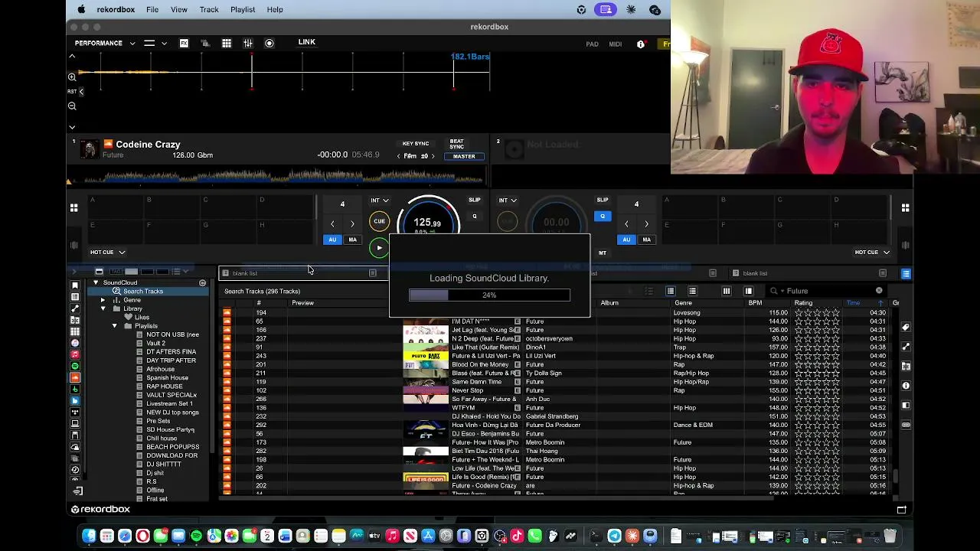980x551 pixels.
Task: Select Search Tracks in SoundCloud tree
Action: [x=143, y=292]
